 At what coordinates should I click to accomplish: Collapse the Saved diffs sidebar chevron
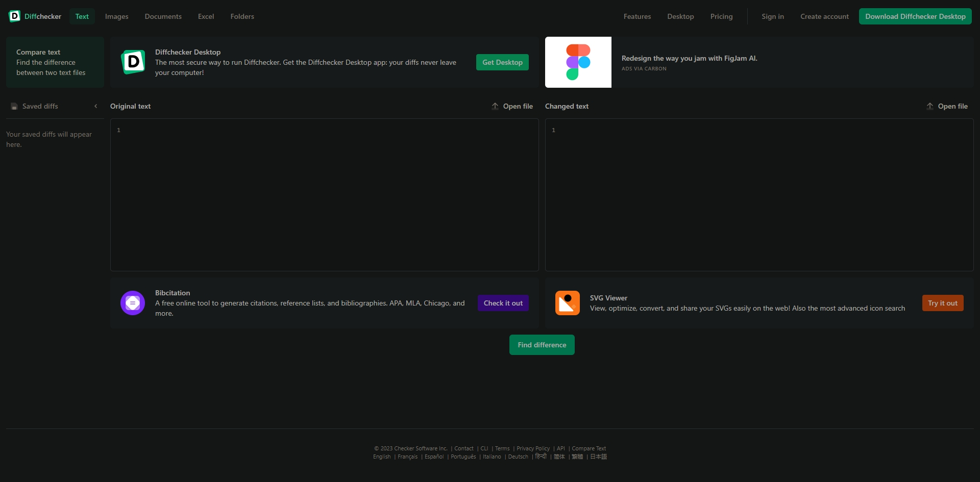[95, 106]
